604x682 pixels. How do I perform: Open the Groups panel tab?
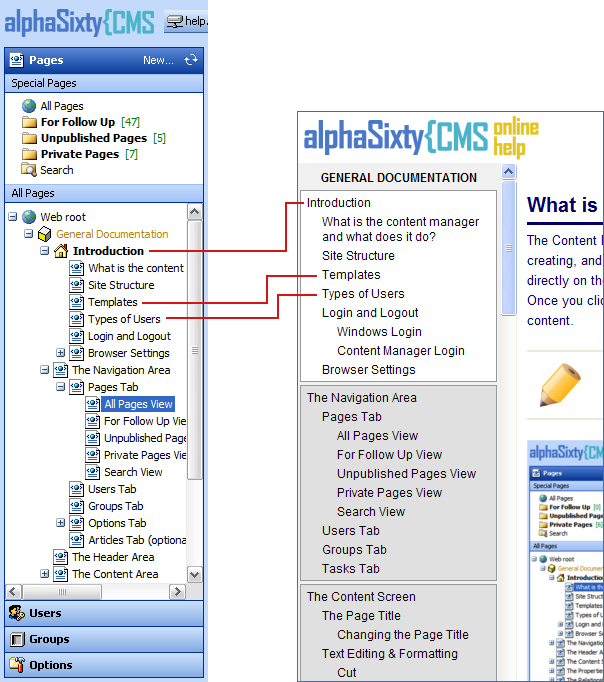49,639
